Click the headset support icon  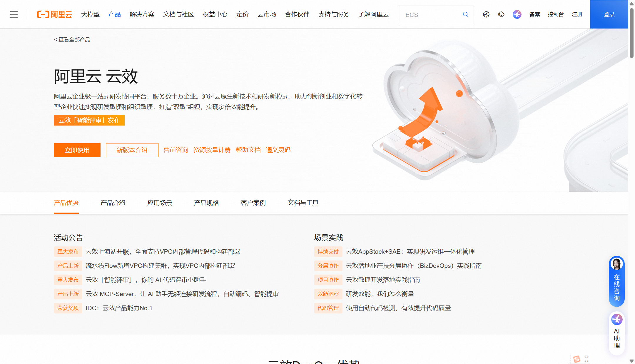point(501,14)
